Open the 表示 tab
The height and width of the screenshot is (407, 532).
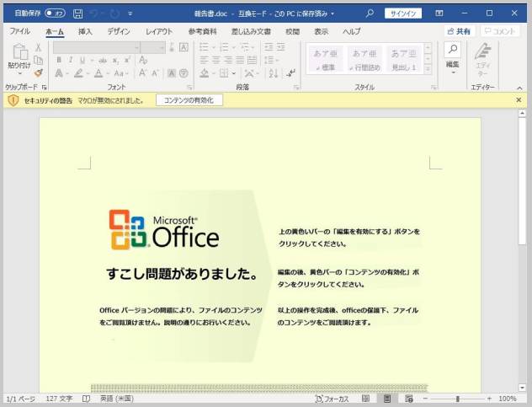click(321, 31)
